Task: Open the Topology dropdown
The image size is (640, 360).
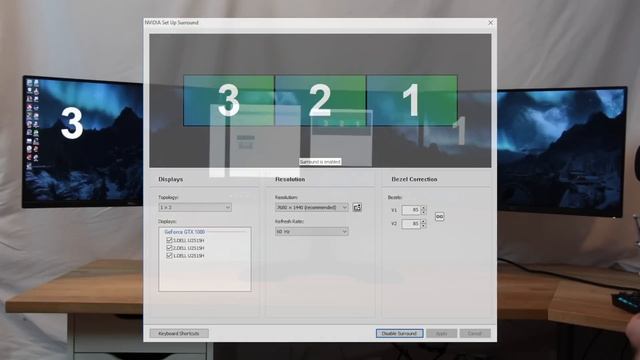Action: point(195,207)
